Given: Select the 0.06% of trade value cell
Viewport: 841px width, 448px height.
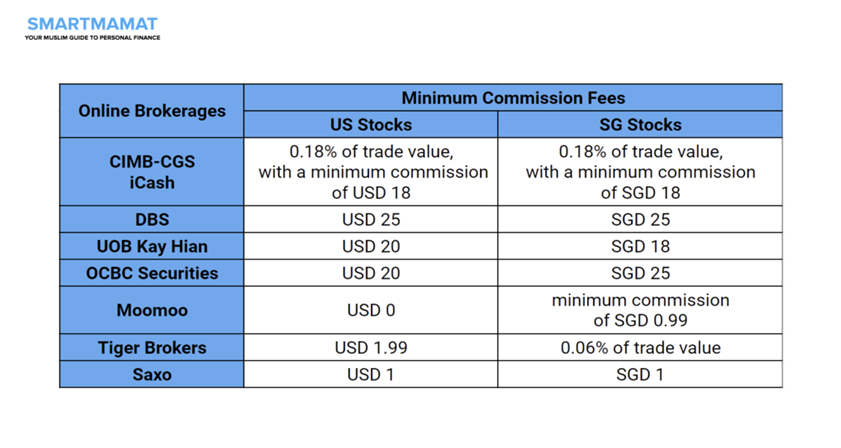Looking at the screenshot, I should coord(640,348).
